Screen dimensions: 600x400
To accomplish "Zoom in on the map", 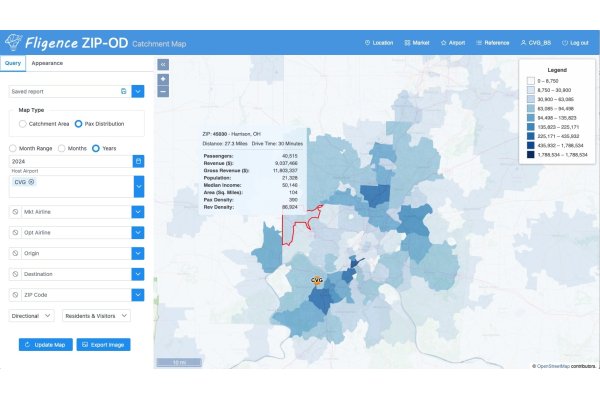I will pos(163,79).
